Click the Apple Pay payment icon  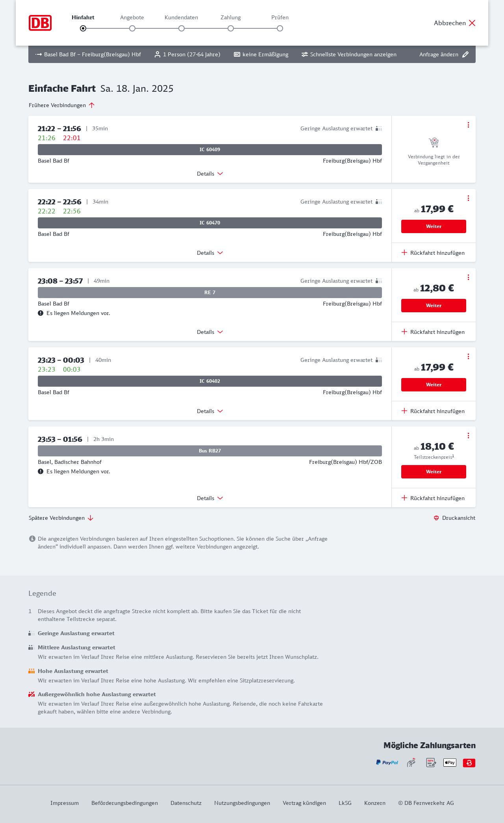coord(450,763)
